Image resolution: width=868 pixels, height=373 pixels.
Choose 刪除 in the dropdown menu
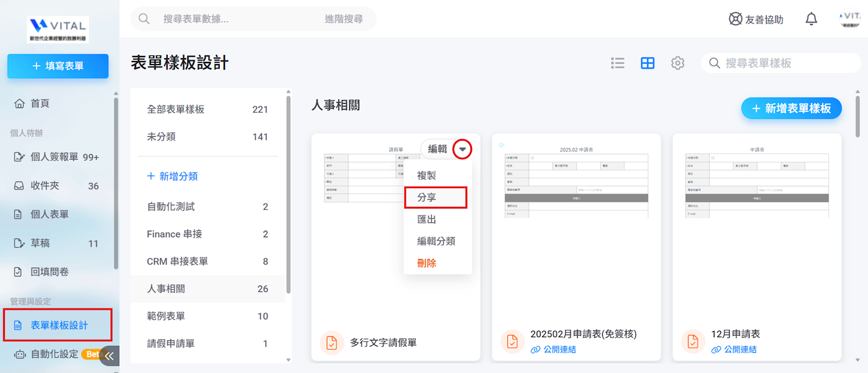pos(426,263)
